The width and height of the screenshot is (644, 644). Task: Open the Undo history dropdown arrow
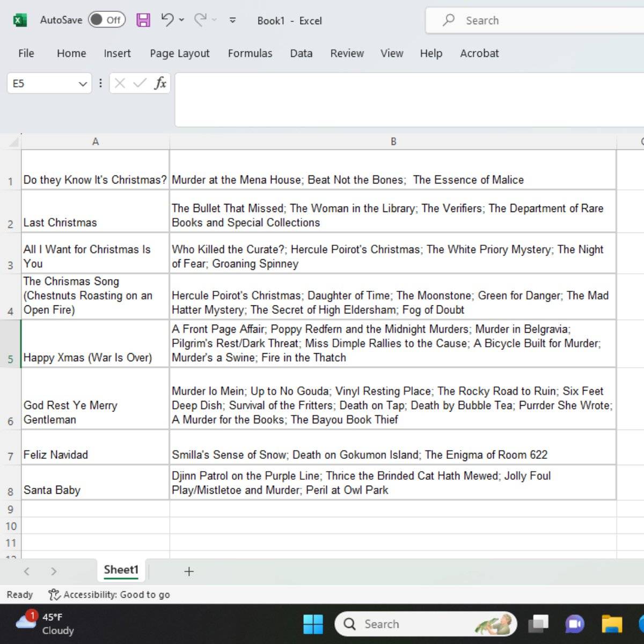coord(181,20)
